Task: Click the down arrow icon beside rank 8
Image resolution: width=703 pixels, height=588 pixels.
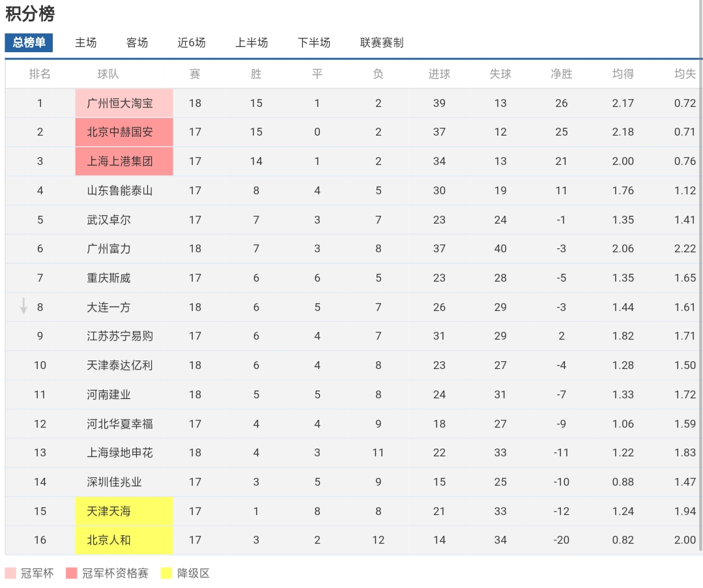Action: (23, 306)
